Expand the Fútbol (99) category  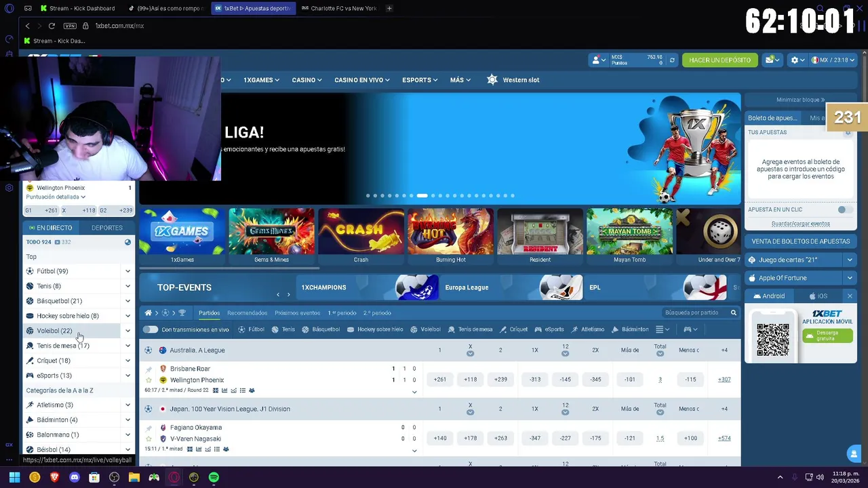(x=127, y=271)
